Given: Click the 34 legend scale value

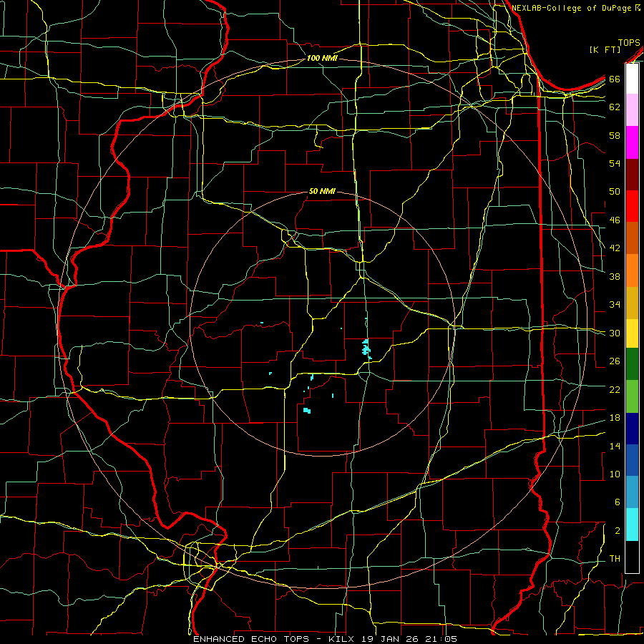Looking at the screenshot, I should [x=615, y=305].
